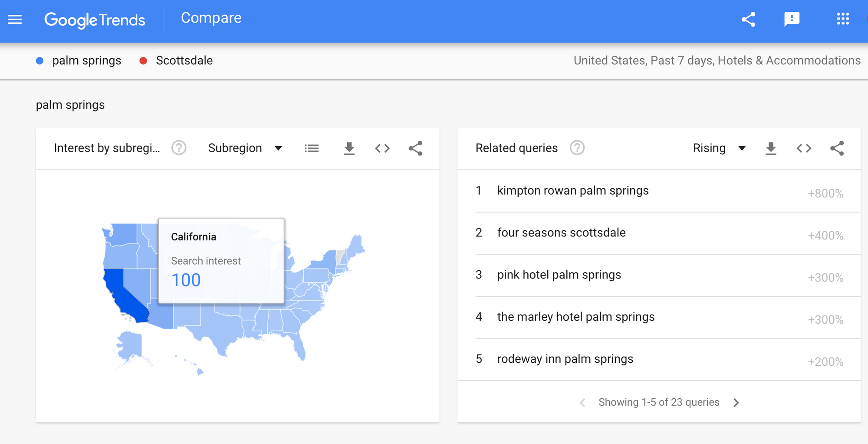Open the Google apps grid
The image size is (868, 444).
843,19
